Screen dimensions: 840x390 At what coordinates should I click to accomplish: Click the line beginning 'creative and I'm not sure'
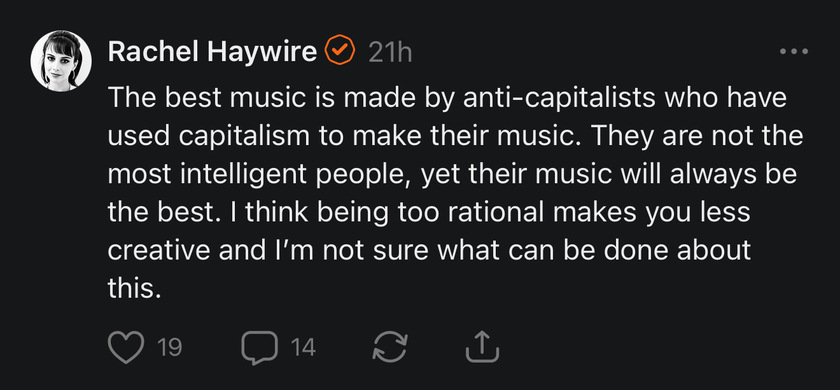[429, 252]
